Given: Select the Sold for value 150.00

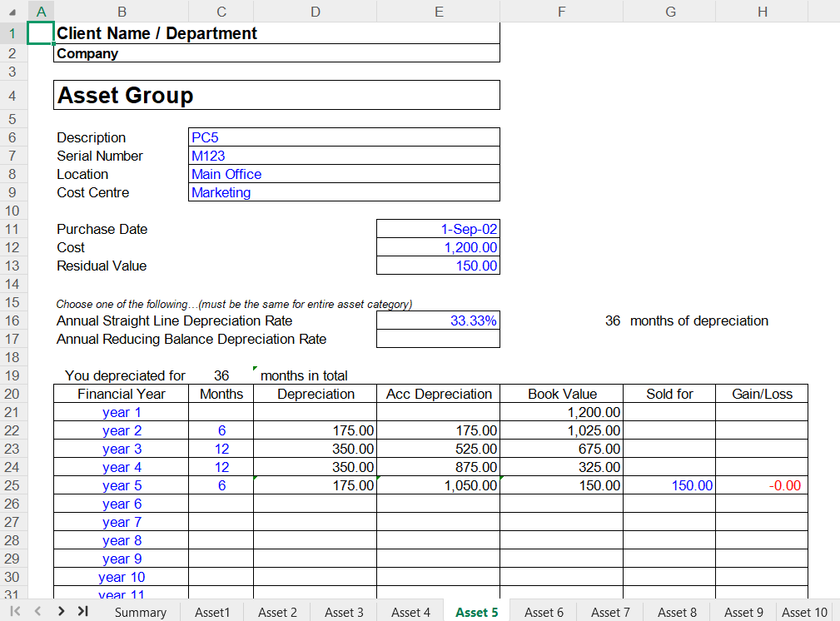Looking at the screenshot, I should 669,485.
